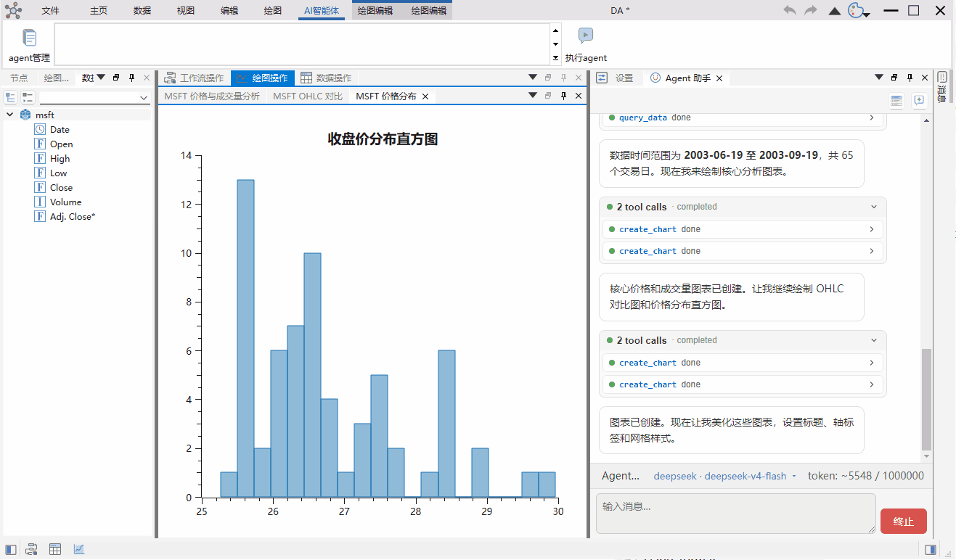
Task: Switch to the 设置 settings tab
Action: (x=616, y=78)
